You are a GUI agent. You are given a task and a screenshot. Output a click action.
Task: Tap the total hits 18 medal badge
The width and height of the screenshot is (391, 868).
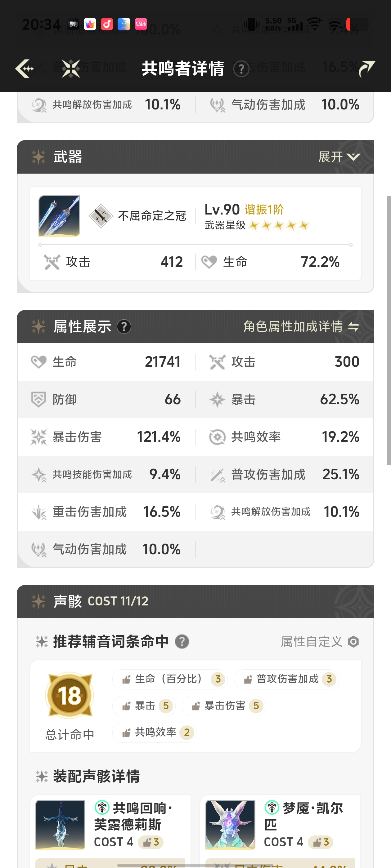coord(69,695)
